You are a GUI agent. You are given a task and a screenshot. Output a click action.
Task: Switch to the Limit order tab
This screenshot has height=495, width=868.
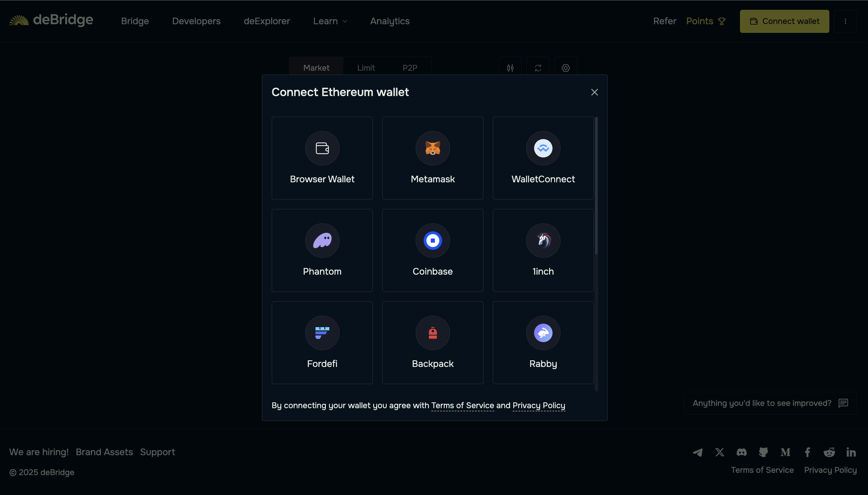366,68
